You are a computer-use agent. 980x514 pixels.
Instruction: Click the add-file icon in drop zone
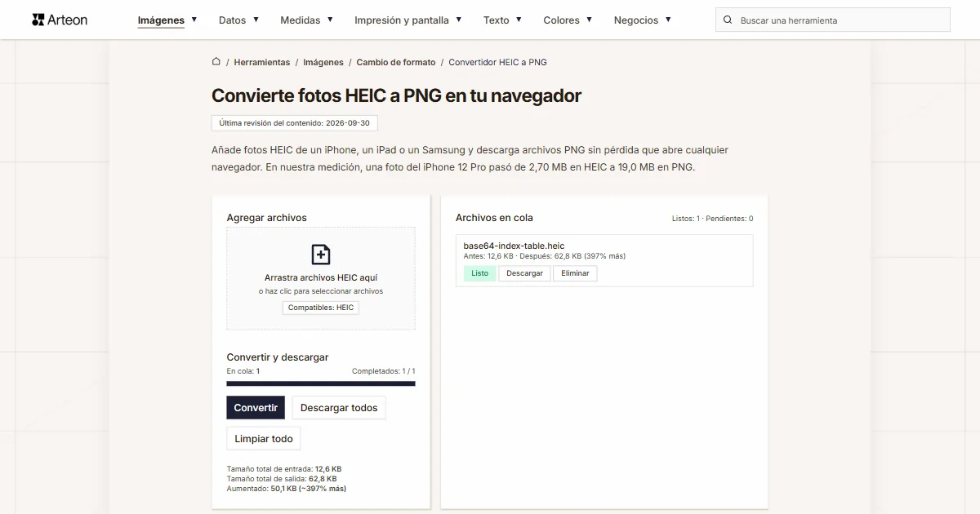click(321, 255)
